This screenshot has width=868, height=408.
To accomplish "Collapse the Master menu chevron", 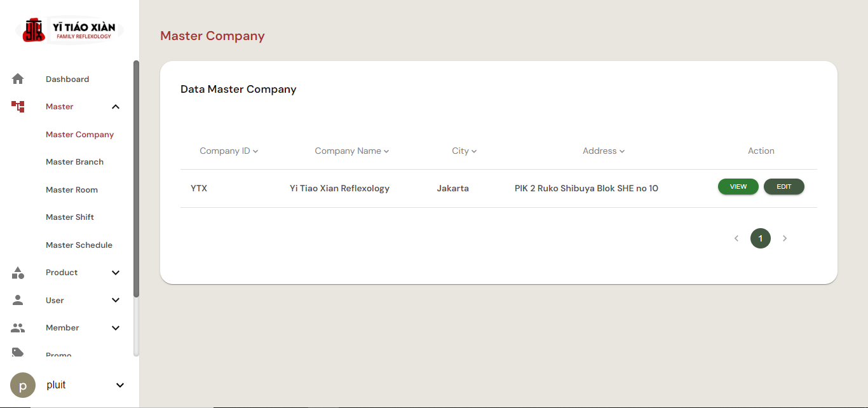I will click(x=116, y=107).
